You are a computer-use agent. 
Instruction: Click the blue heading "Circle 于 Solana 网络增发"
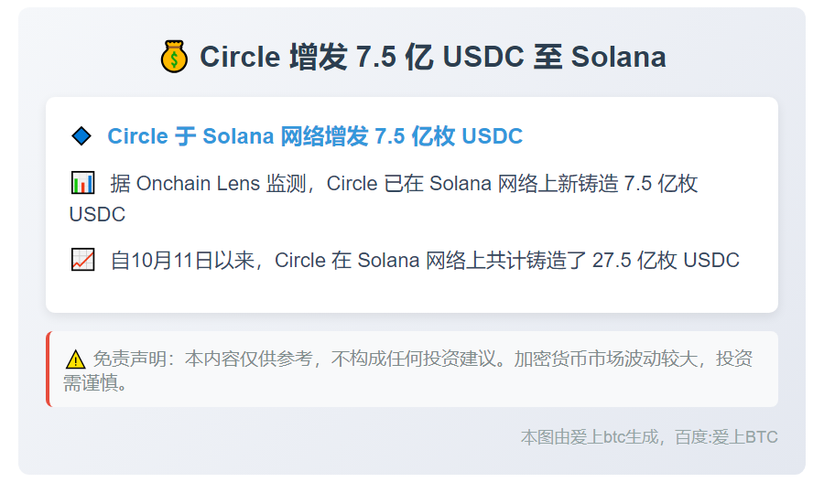314,136
